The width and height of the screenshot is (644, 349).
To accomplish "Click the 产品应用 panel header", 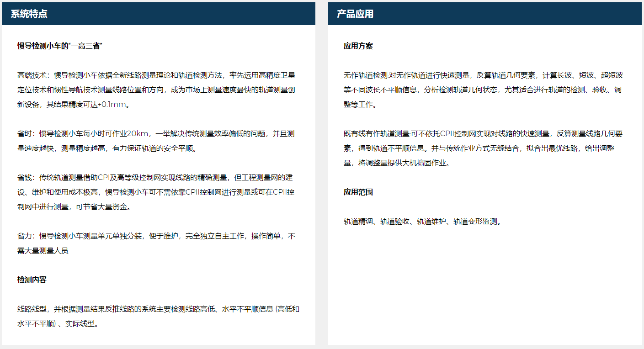I will tap(485, 14).
